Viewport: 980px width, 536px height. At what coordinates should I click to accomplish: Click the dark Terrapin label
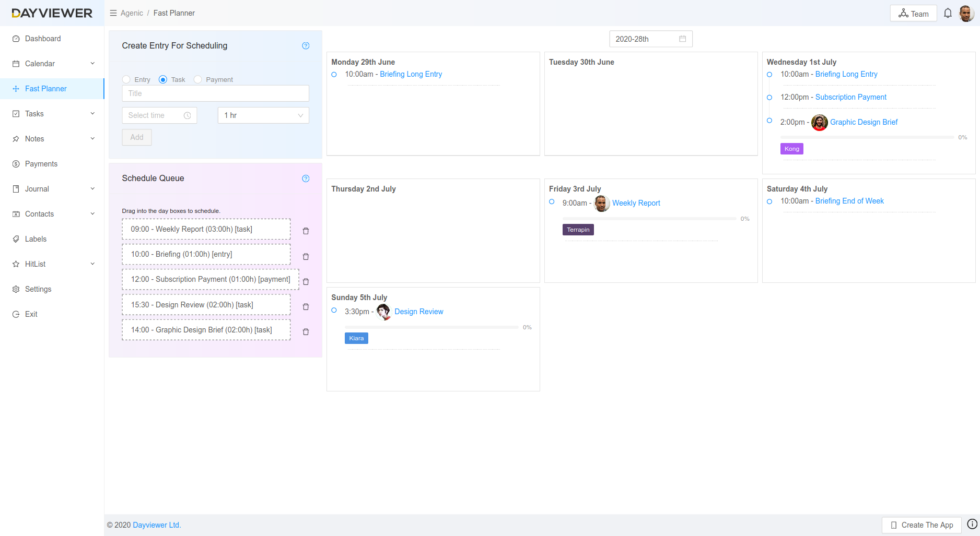coord(578,230)
